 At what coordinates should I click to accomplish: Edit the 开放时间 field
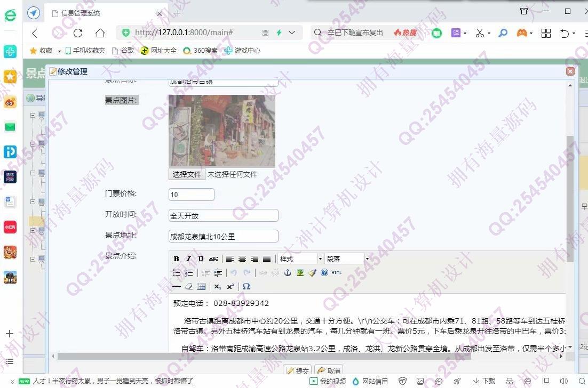point(224,215)
